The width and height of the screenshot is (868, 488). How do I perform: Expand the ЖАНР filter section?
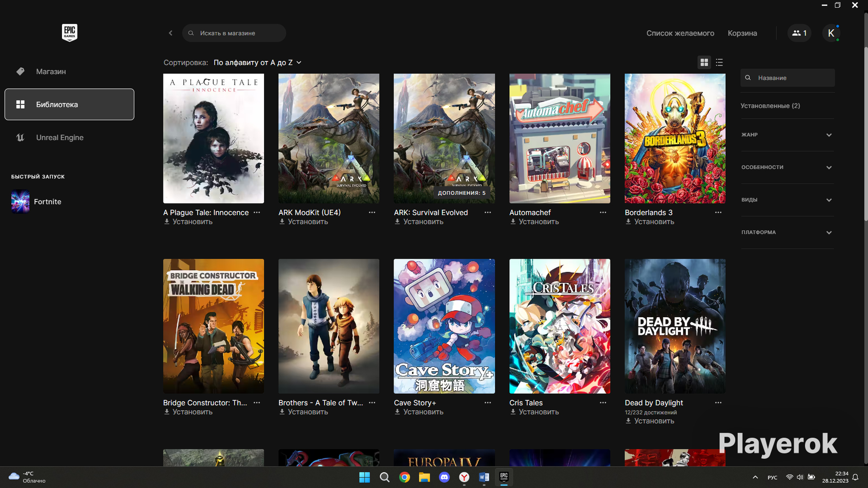[x=787, y=135]
